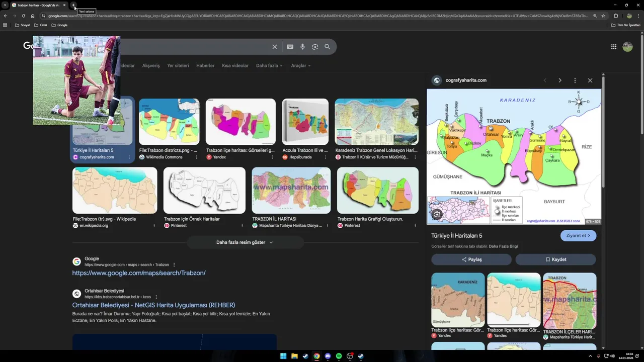Viewport: 644px width, 362px height.
Task: Open the File:Trabzon (tr).svg Wikipedia thumbnail
Action: click(115, 191)
